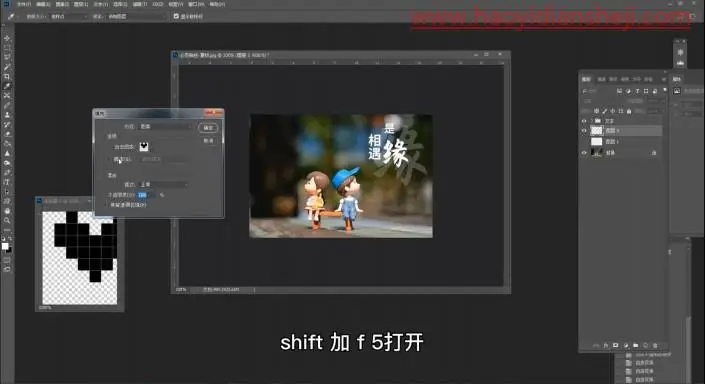The image size is (705, 384).
Task: Open 文件 File menu
Action: (x=24, y=4)
